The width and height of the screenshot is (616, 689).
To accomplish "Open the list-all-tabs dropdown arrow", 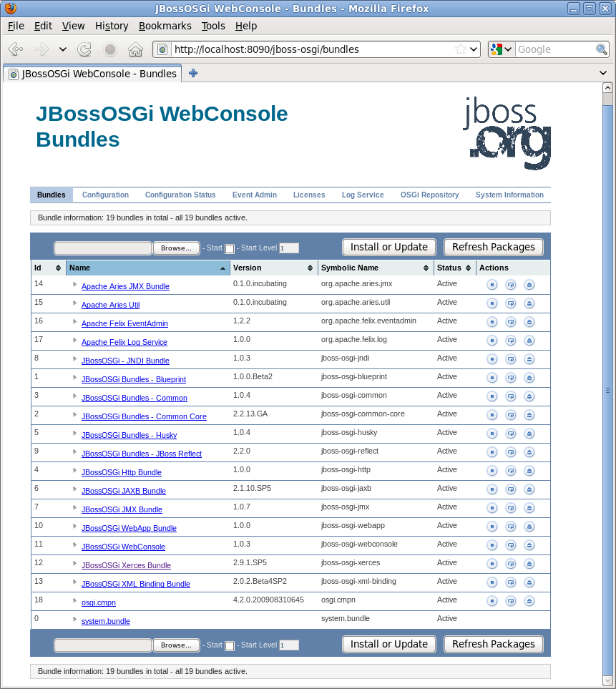I will click(603, 73).
